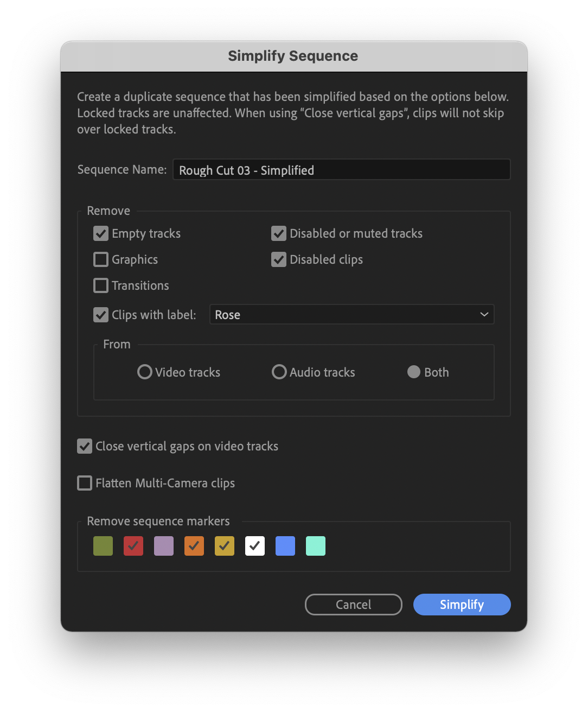The image size is (588, 712).
Task: Toggle off Clips with label
Action: [x=101, y=315]
